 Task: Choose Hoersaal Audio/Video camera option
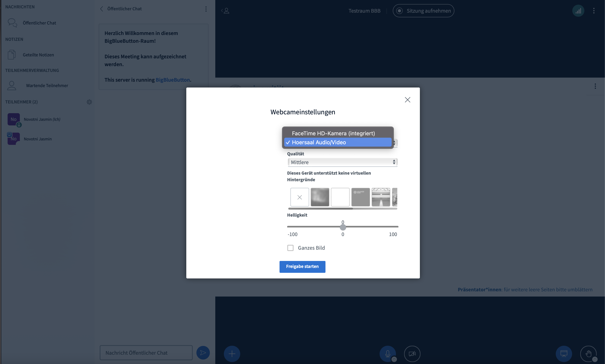[x=338, y=142]
